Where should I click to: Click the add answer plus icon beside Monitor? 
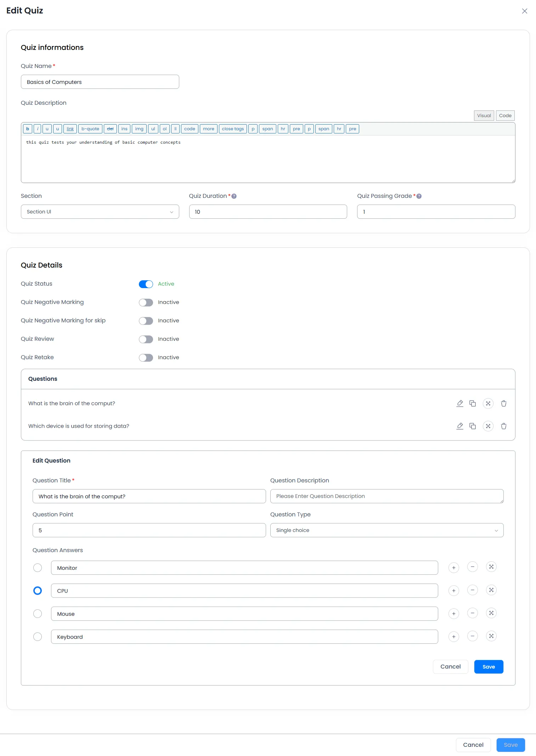click(454, 568)
